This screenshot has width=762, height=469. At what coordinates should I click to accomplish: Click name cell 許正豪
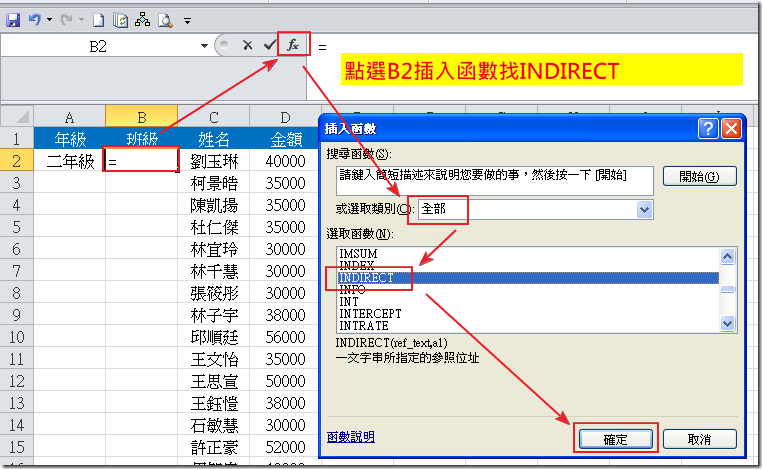213,447
